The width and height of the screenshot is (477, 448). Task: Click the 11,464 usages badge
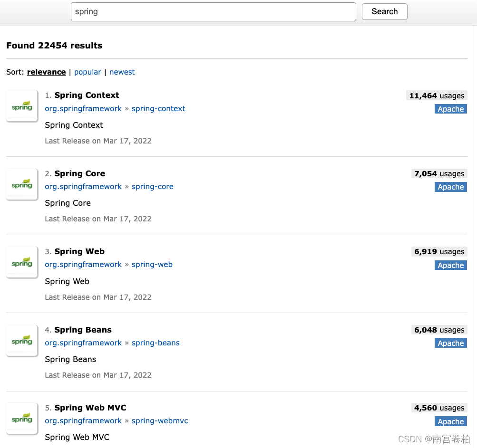pyautogui.click(x=437, y=96)
